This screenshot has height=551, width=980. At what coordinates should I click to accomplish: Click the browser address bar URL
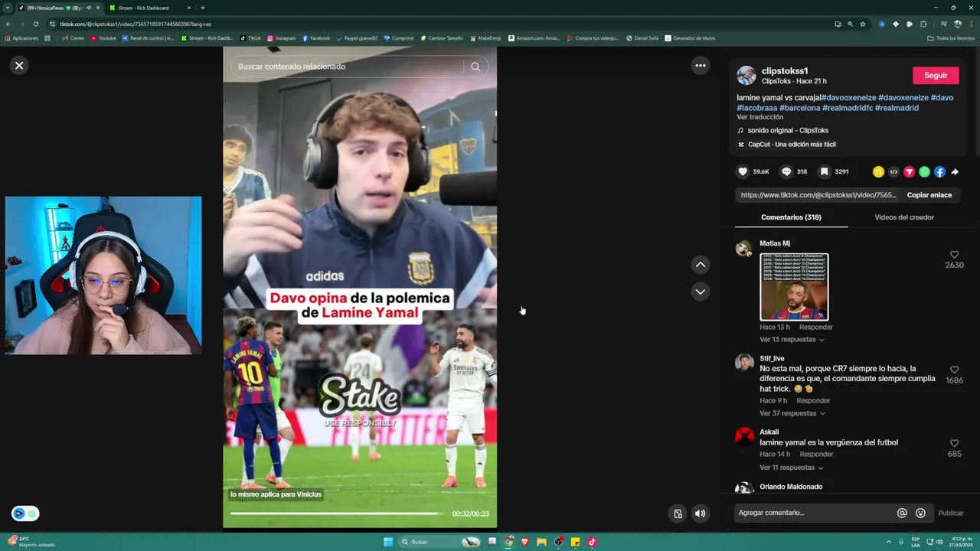point(136,24)
